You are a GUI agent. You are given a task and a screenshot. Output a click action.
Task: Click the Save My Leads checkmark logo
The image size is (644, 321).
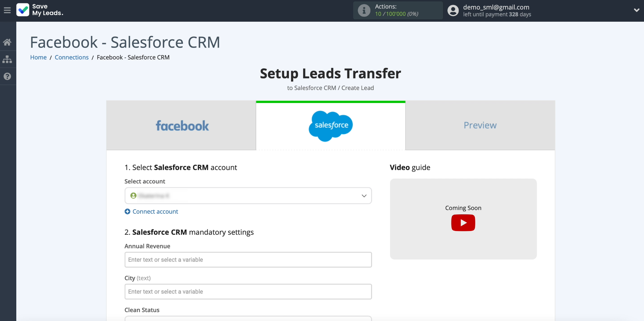tap(23, 10)
